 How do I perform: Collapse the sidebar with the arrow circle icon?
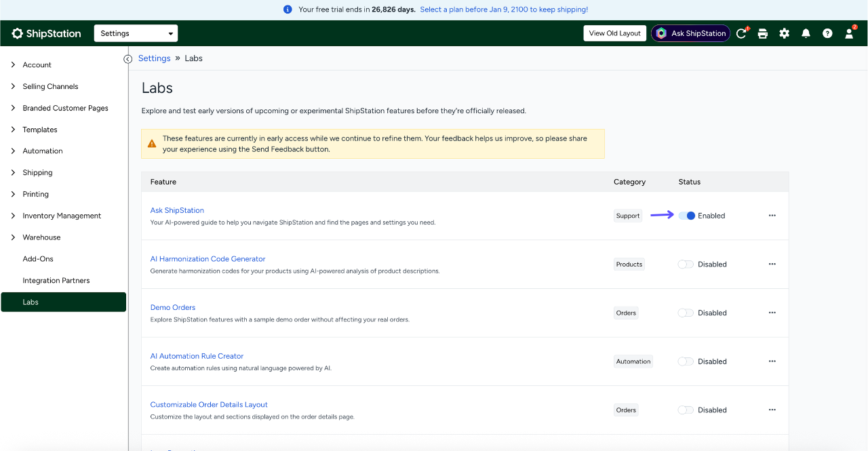127,59
